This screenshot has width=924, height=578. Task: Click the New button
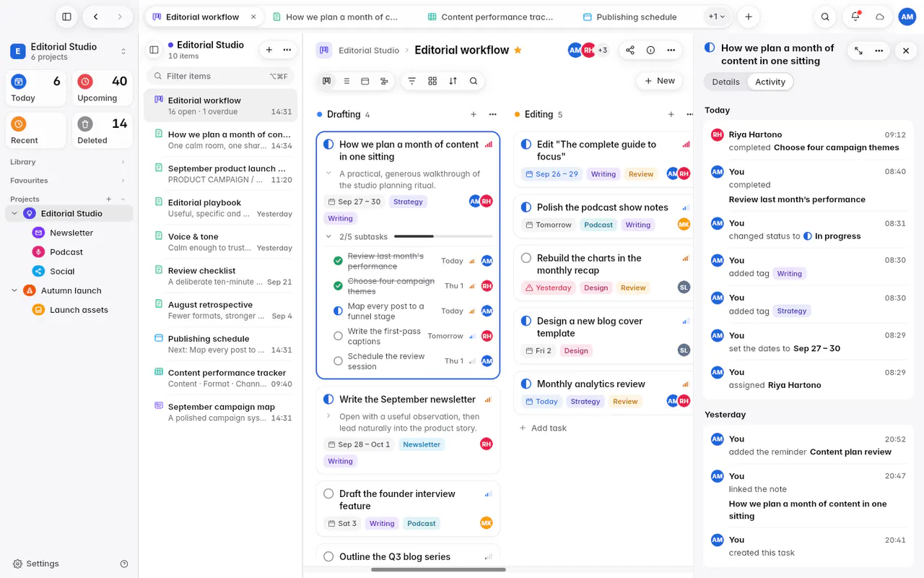tap(660, 81)
